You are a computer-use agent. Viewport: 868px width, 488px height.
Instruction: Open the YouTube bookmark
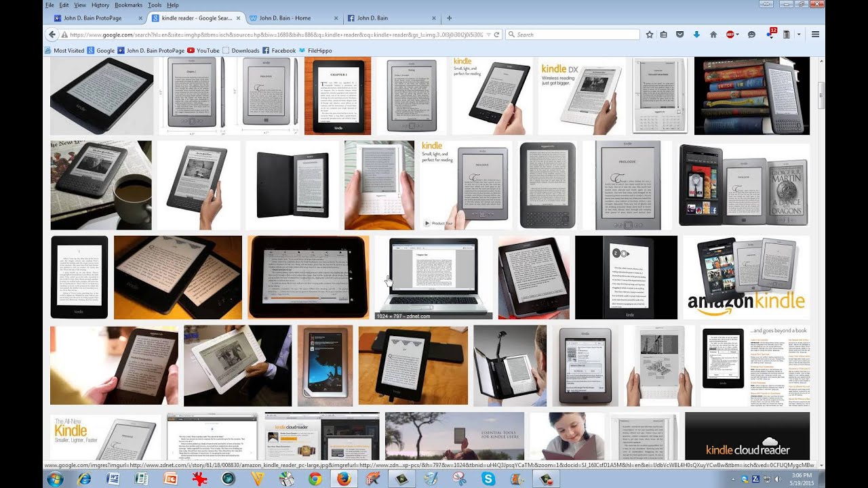click(x=203, y=50)
